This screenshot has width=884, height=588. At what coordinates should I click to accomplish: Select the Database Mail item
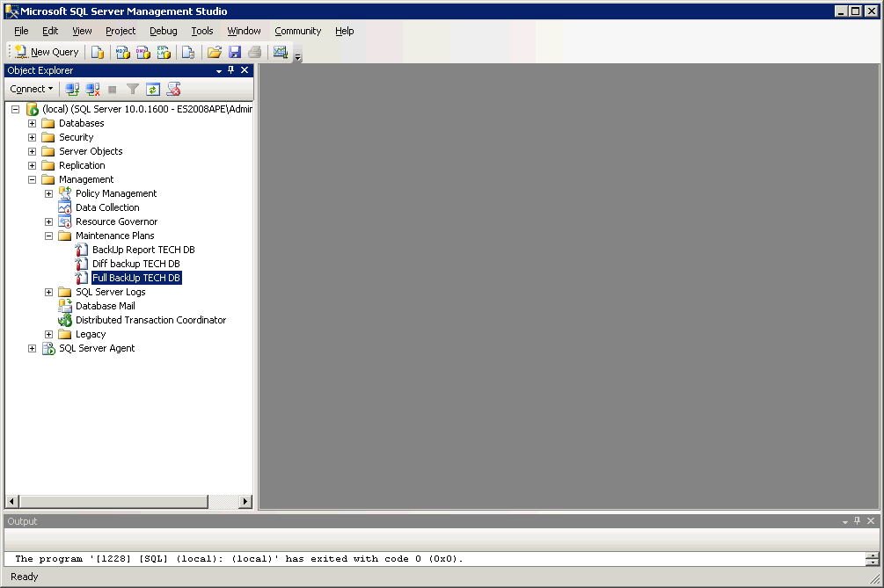(106, 307)
